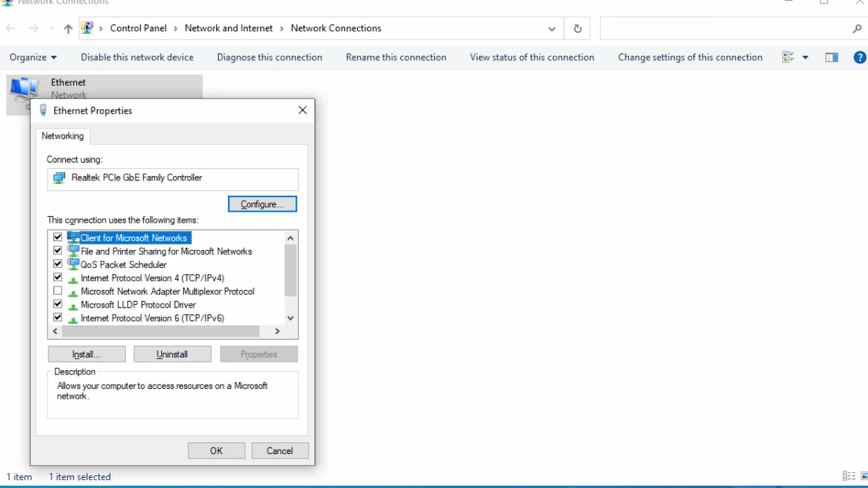Select QoS Packet Scheduler text

point(124,265)
